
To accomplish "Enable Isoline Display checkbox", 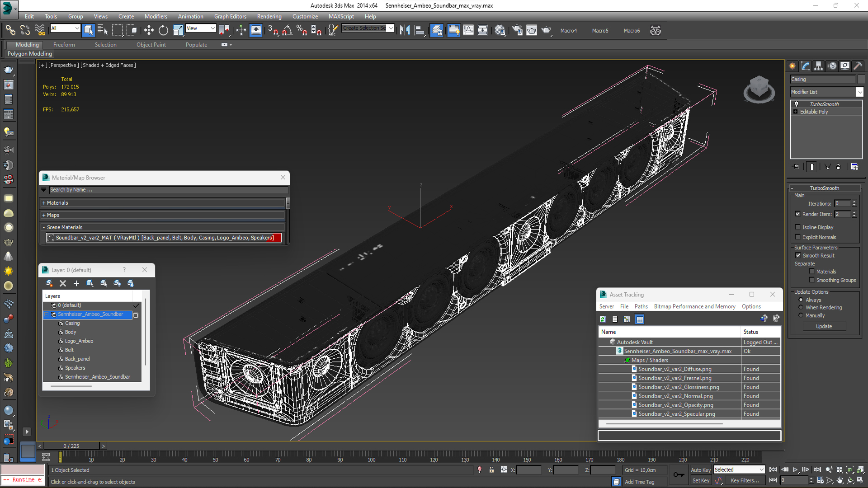I will pyautogui.click(x=797, y=227).
